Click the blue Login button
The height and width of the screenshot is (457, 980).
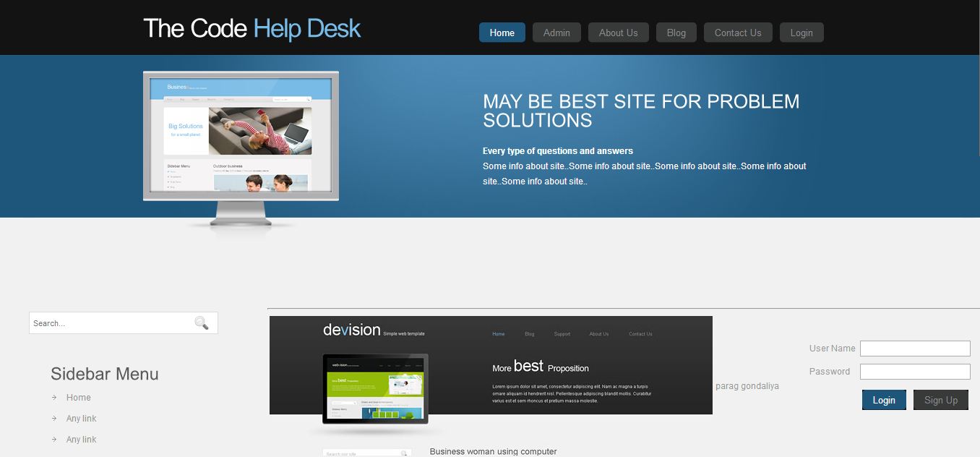point(884,400)
